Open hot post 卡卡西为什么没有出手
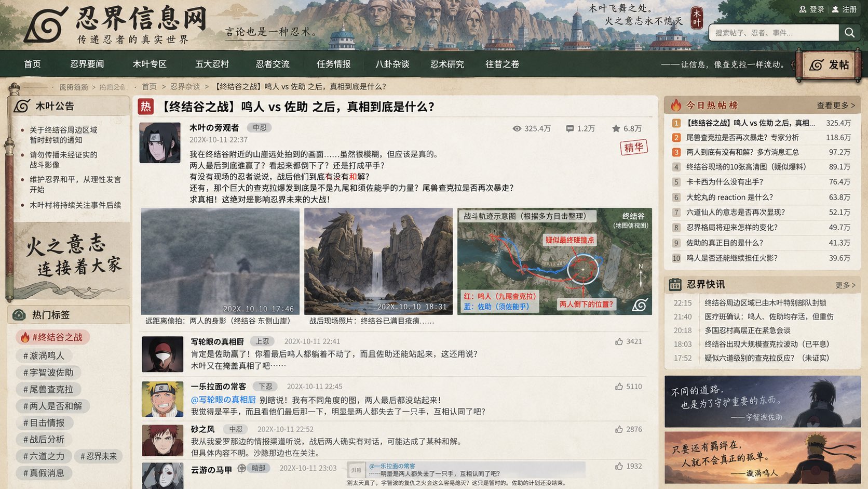 coord(725,182)
